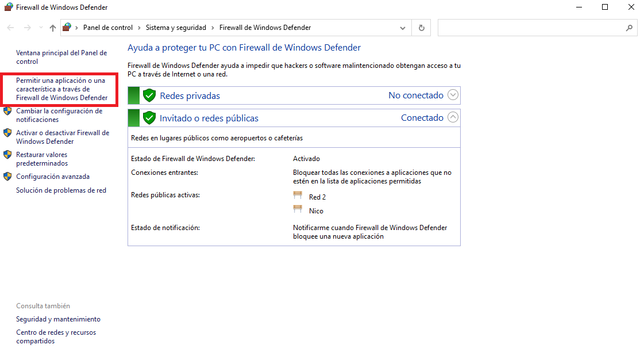Minimize the Firewall window
The height and width of the screenshot is (356, 644).
coord(579,7)
